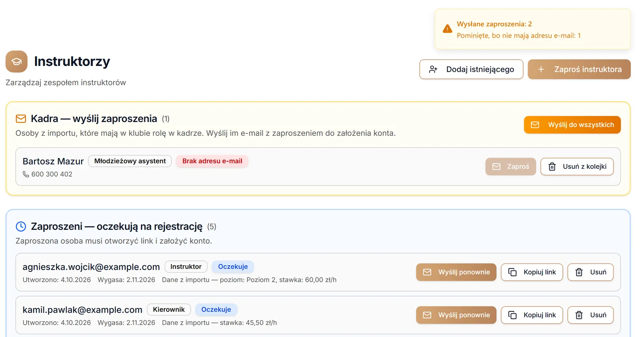Click Zaproś for Bartosz Mazur
Image resolution: width=644 pixels, height=337 pixels.
510,167
